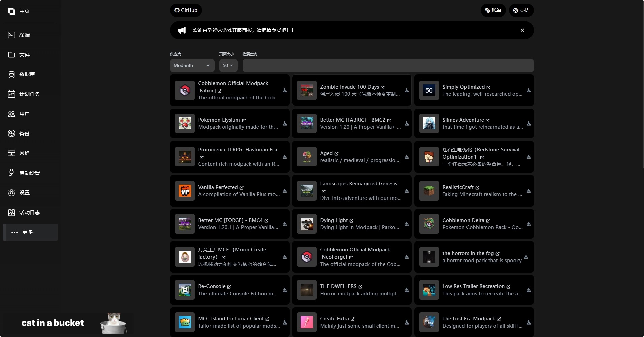Click the Slimes Adventure thumbnail image
Viewport: 644px width, 337px height.
point(429,123)
